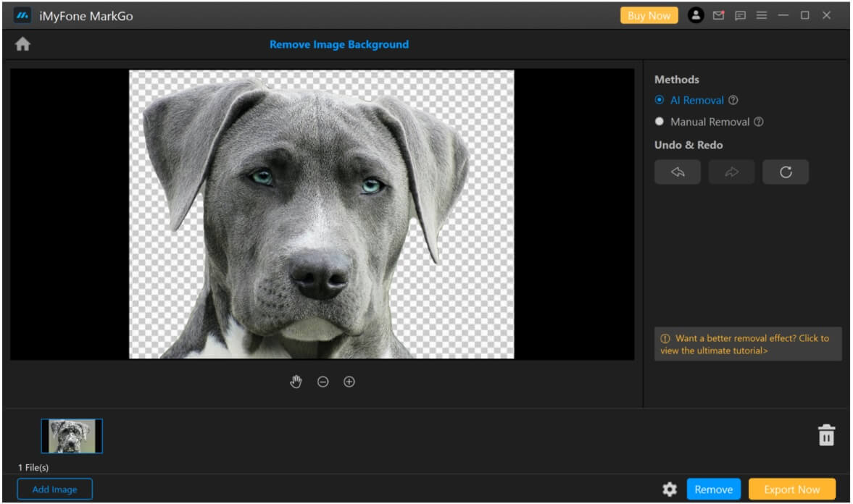Open the mail notifications icon
The width and height of the screenshot is (853, 504).
[718, 15]
